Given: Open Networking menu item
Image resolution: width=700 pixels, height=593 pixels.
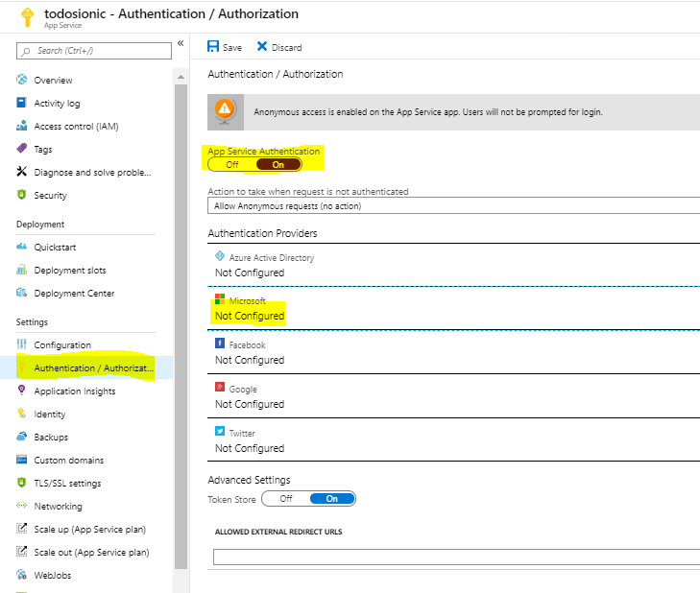Looking at the screenshot, I should pyautogui.click(x=58, y=506).
